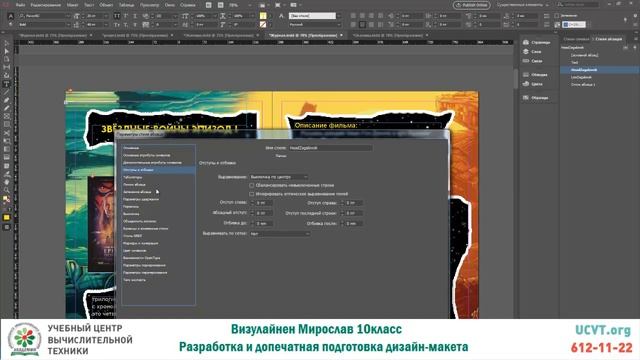Image resolution: width=640 pixels, height=360 pixels.
Task: Open the Выравнивать по сетке dropdown
Action: pyautogui.click(x=280, y=234)
